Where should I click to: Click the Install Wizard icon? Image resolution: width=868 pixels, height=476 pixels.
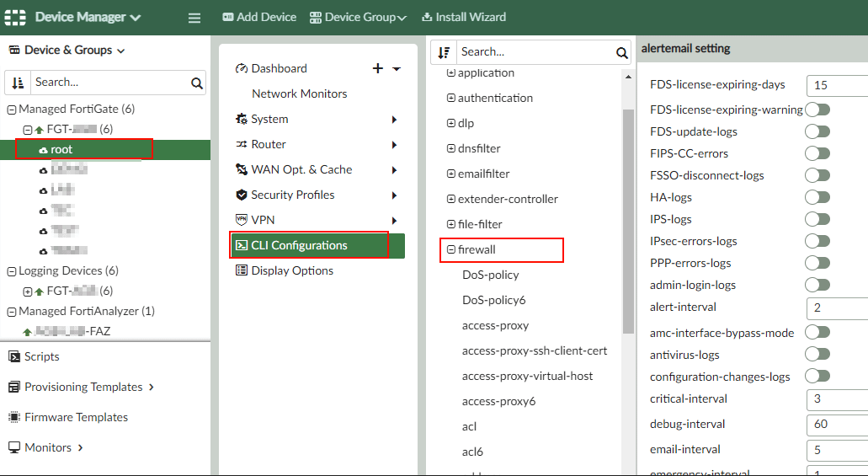point(426,17)
